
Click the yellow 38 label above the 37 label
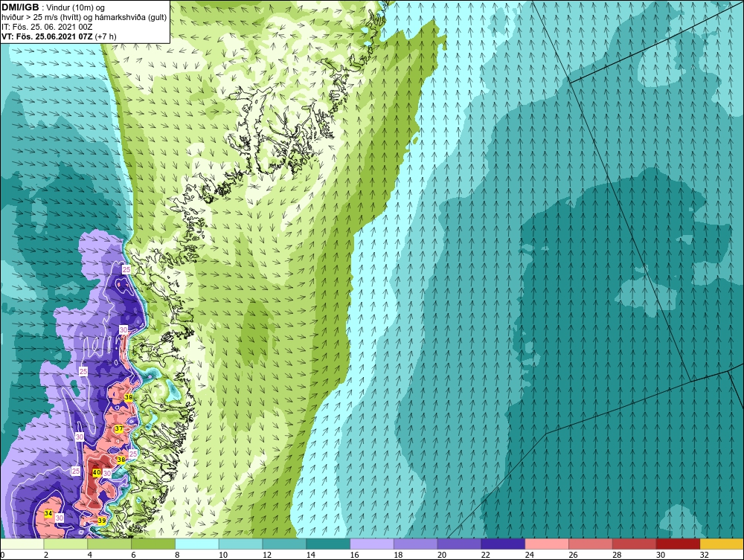click(128, 397)
